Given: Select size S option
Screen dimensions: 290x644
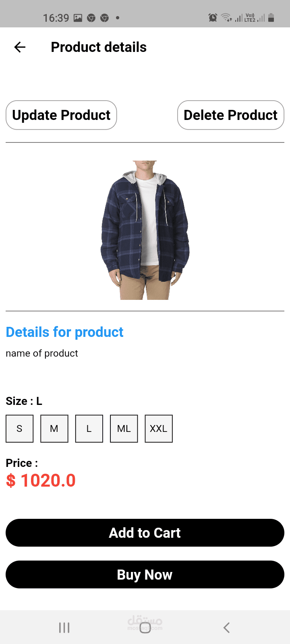Looking at the screenshot, I should (x=19, y=429).
